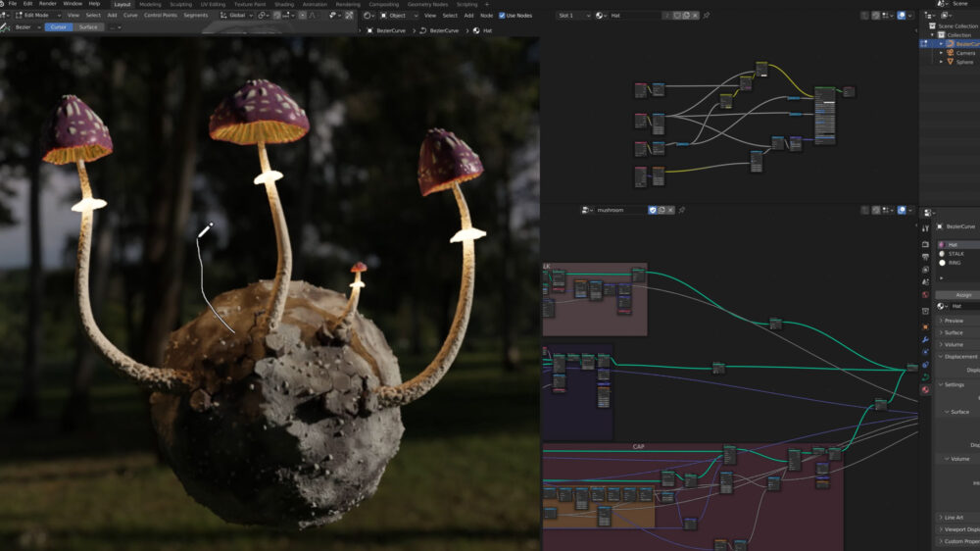Pin the mushroom geometry node tree
This screenshot has height=551, width=980.
coord(682,210)
